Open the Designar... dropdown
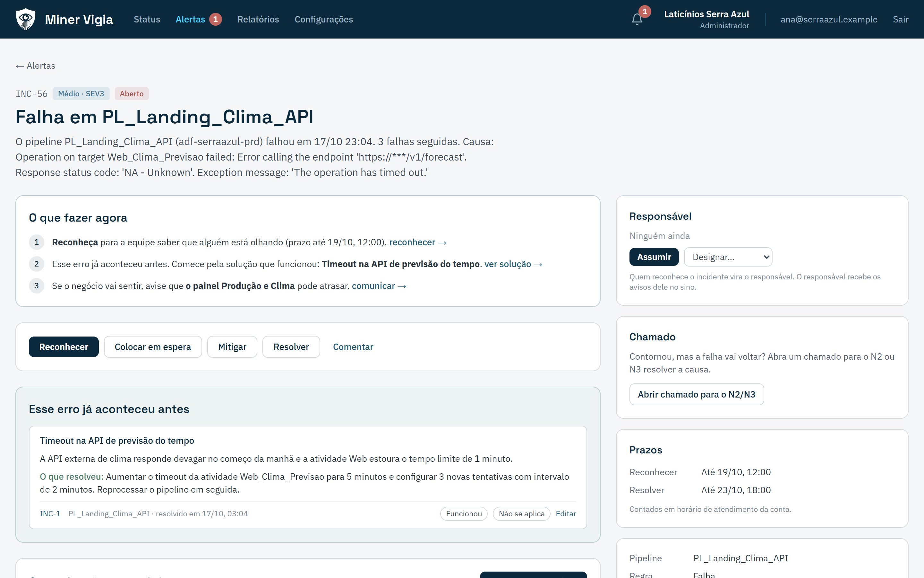This screenshot has height=578, width=924. (728, 257)
